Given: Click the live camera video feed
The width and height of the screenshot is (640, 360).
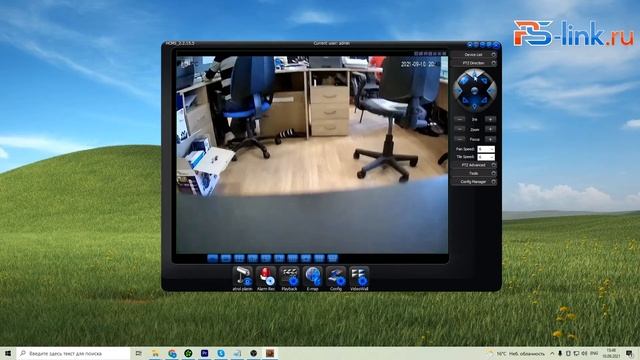Looking at the screenshot, I should [x=312, y=155].
